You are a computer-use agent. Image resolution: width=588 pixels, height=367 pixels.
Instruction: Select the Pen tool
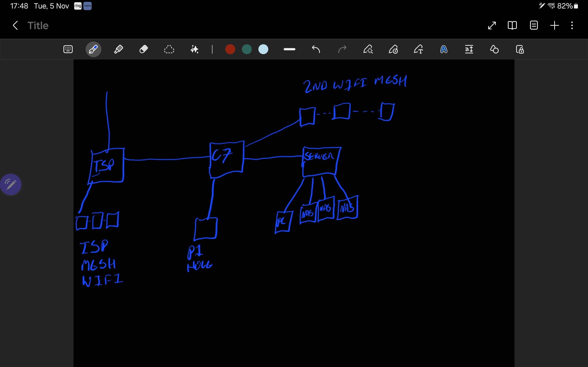pos(93,50)
